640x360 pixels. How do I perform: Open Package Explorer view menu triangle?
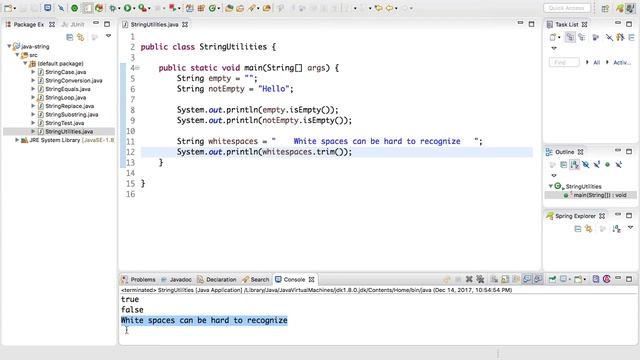tap(109, 36)
